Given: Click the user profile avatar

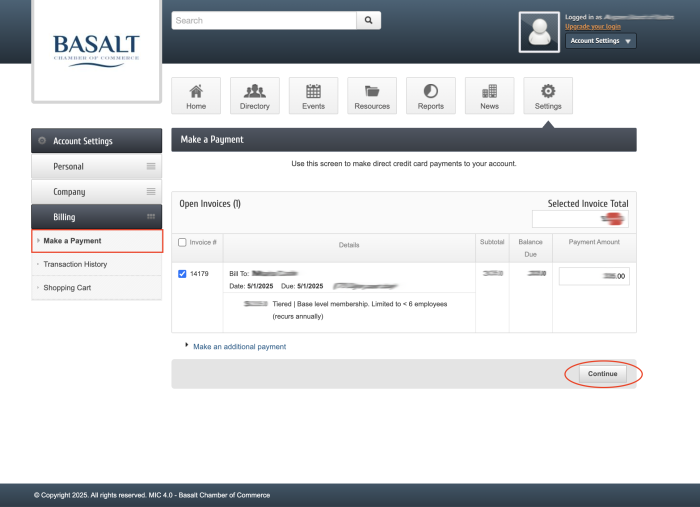Looking at the screenshot, I should tap(539, 32).
